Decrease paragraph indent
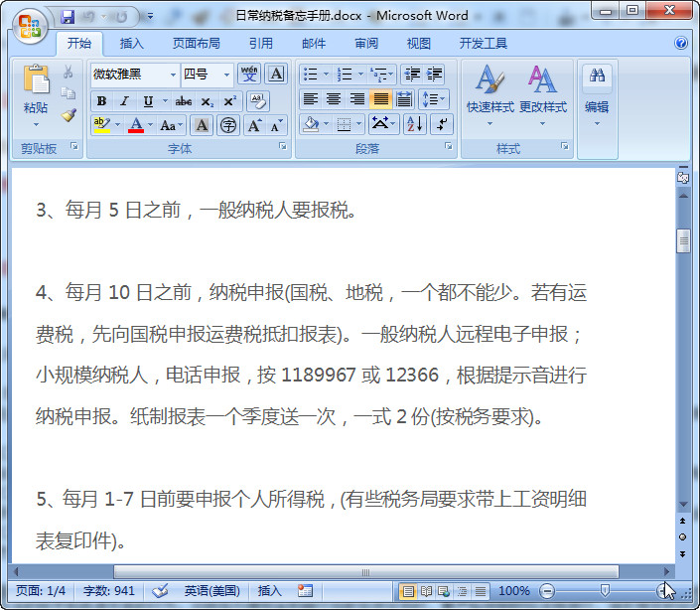 [412, 74]
